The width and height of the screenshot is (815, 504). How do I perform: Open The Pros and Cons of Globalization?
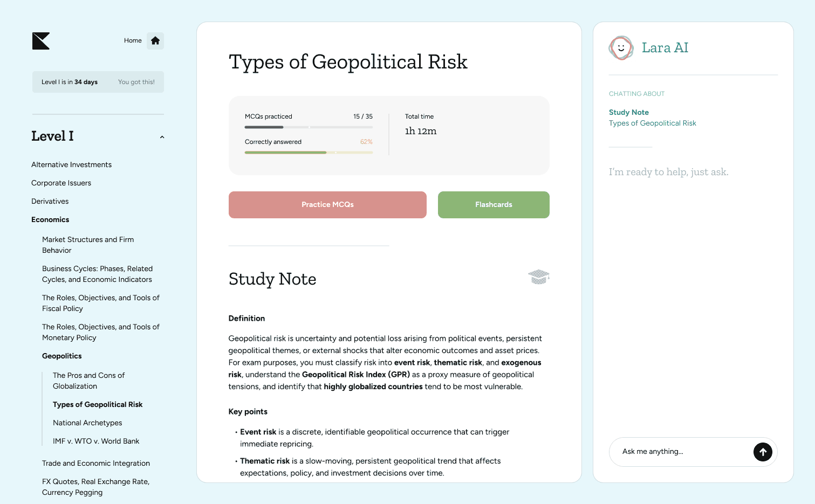[x=88, y=381]
